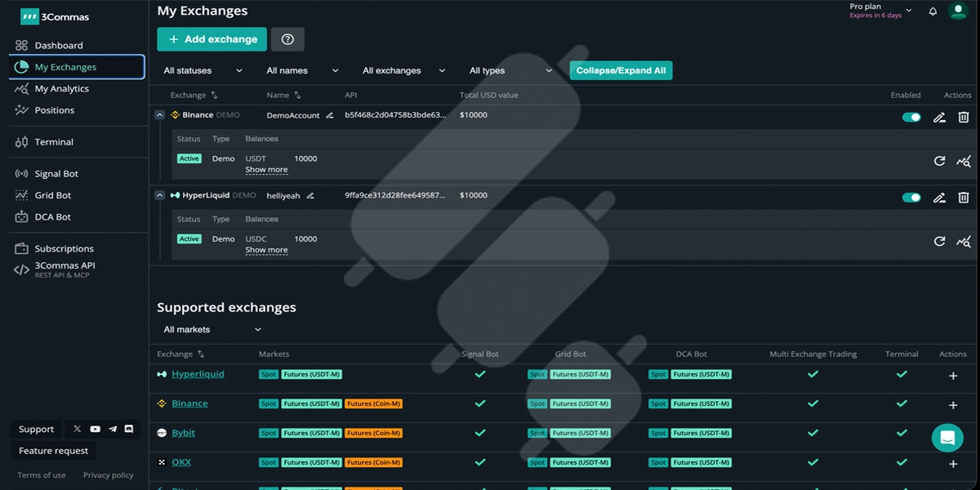Refresh Binance balances with the reload icon
Screen dimensions: 980x490
[939, 161]
